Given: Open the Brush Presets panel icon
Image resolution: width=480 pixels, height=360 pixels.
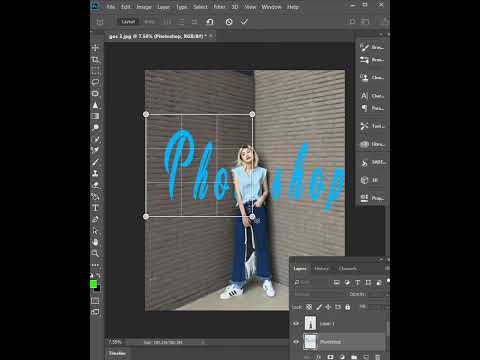Looking at the screenshot, I should point(364,60).
